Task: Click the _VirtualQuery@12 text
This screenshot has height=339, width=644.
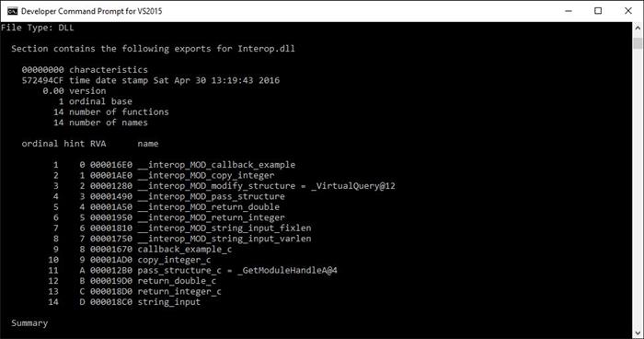Action: pos(353,186)
